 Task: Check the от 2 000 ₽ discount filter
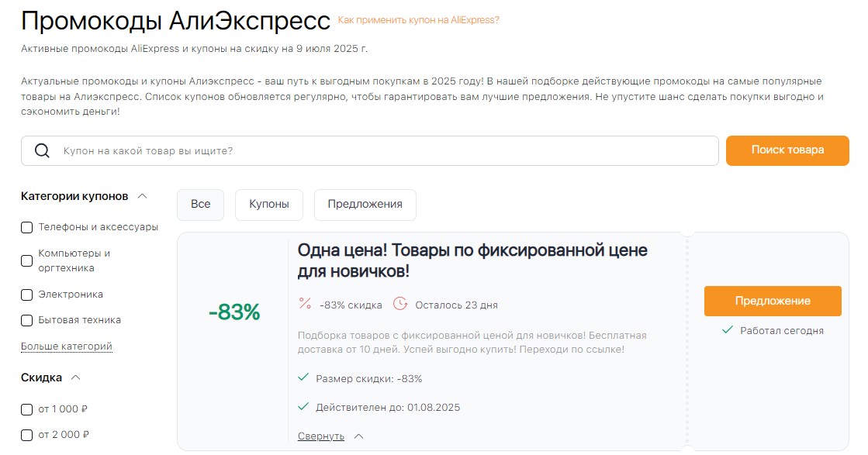pyautogui.click(x=26, y=435)
